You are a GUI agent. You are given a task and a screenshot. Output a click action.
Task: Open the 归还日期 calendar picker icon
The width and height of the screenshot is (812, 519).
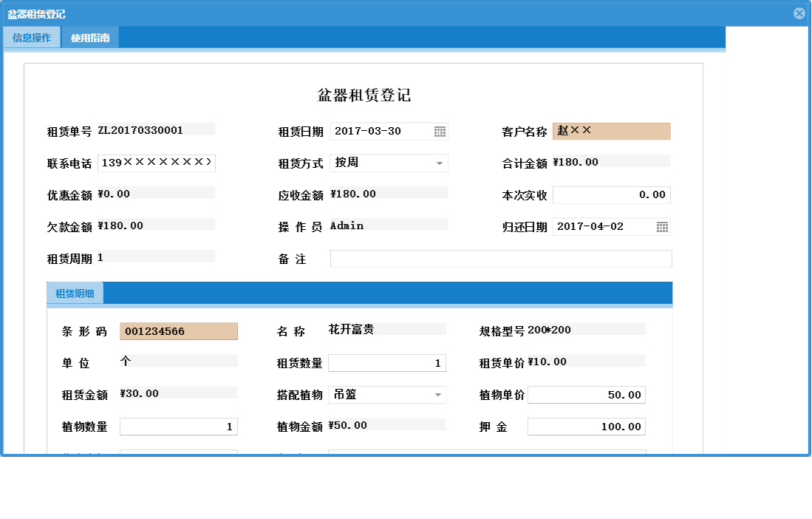(663, 226)
